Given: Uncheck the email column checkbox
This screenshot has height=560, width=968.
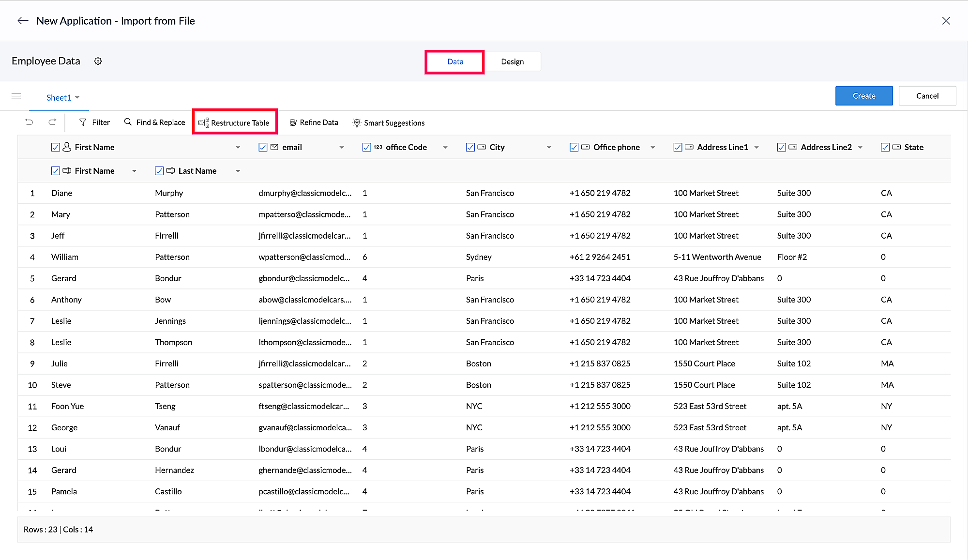Looking at the screenshot, I should click(263, 147).
